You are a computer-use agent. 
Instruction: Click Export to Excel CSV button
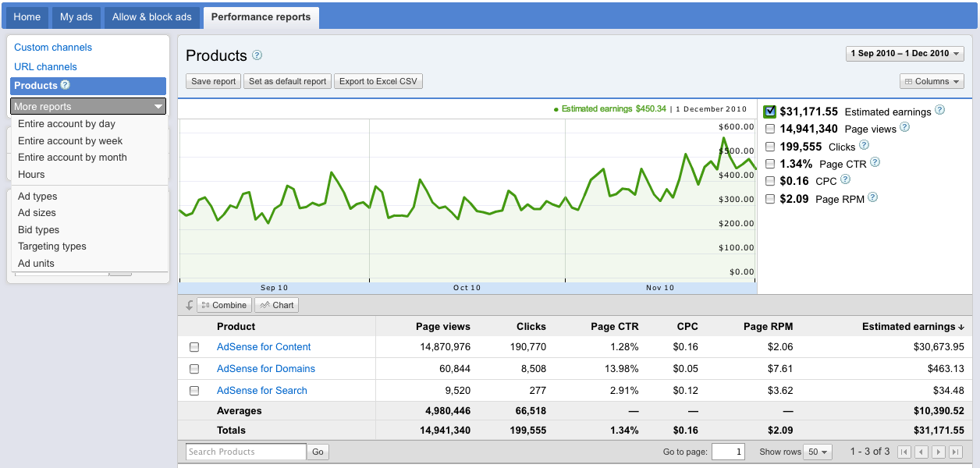[378, 81]
